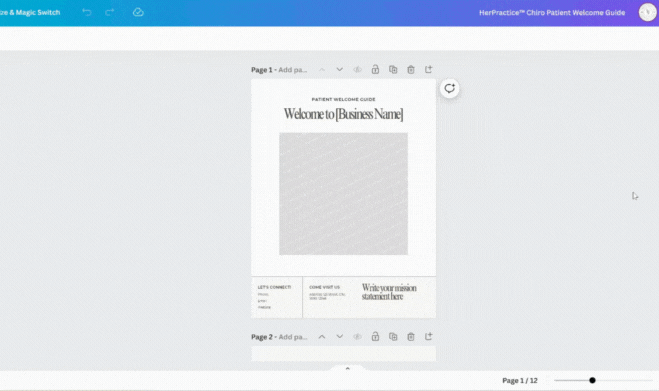The height and width of the screenshot is (391, 659).
Task: Adjust the zoom slider handle
Action: click(x=592, y=380)
